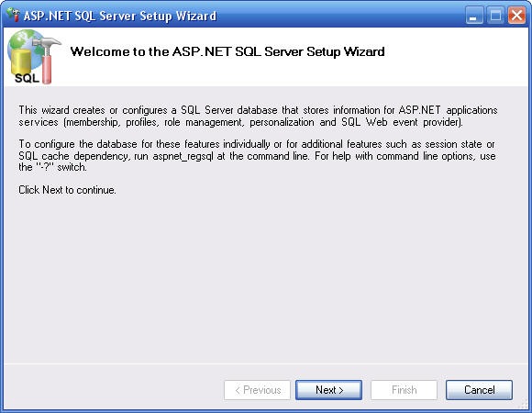Cancel the setup wizard
The image size is (532, 413).
click(479, 390)
